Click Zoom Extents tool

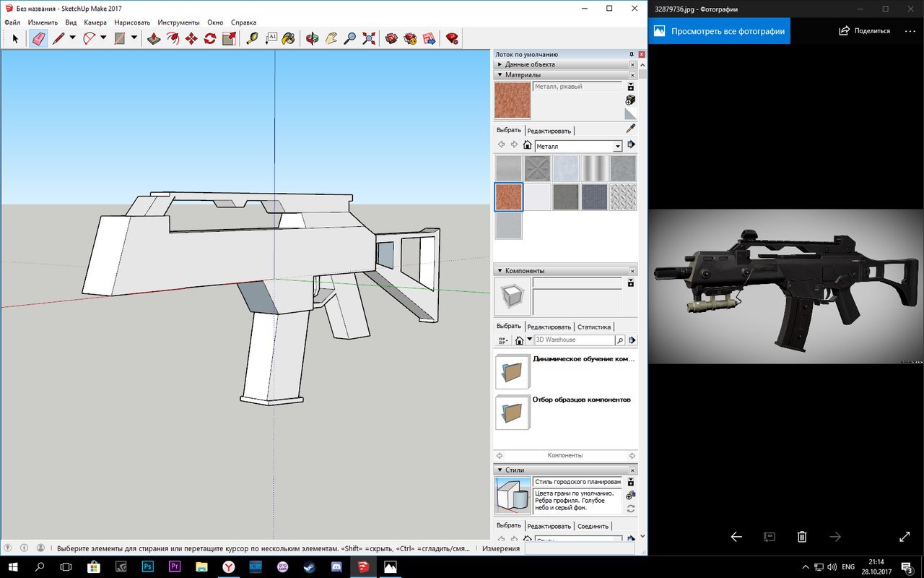tap(369, 38)
